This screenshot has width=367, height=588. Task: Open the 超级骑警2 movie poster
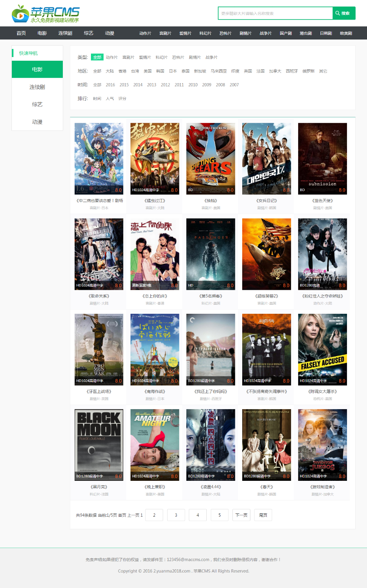[266, 254]
